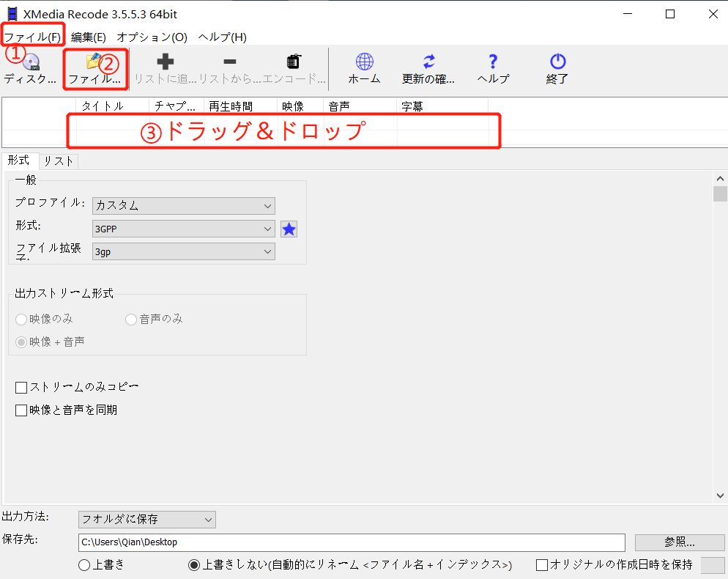Select 上書き radio button
This screenshot has width=728, height=579.
click(84, 565)
